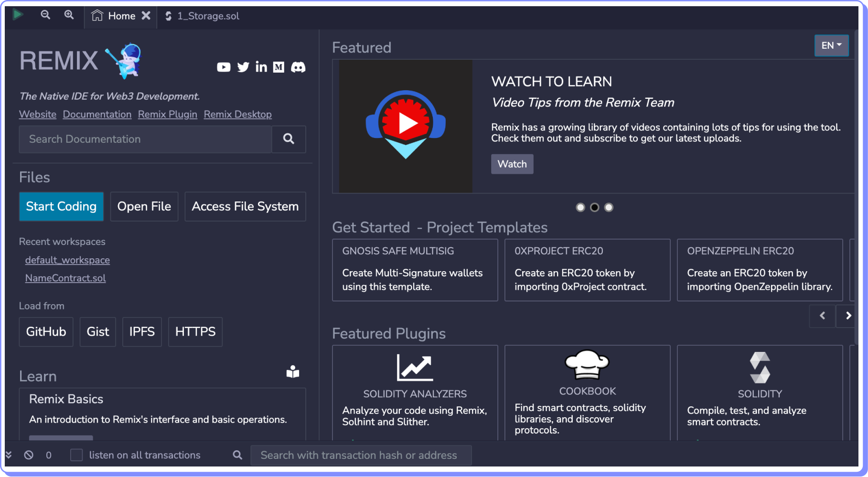Close the Home tab
Viewport: 868px width, 477px height.
coord(146,16)
